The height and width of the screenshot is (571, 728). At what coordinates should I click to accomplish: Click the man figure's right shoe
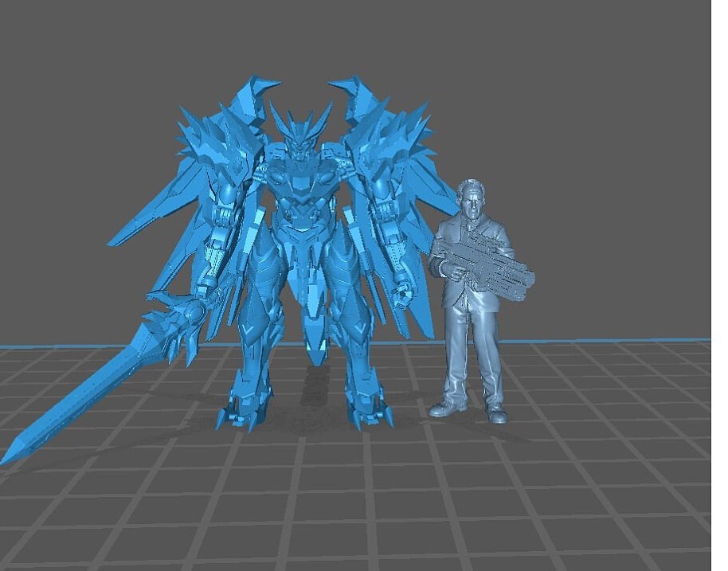[497, 415]
